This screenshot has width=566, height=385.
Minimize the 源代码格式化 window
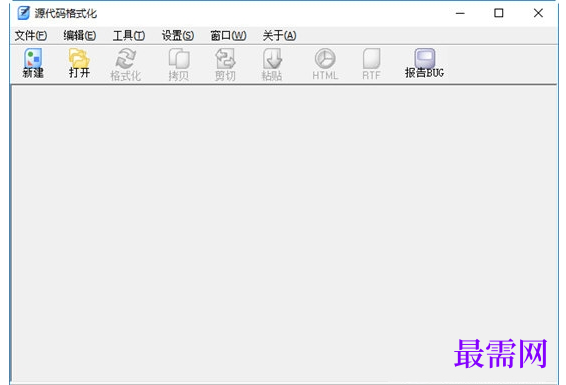[460, 13]
